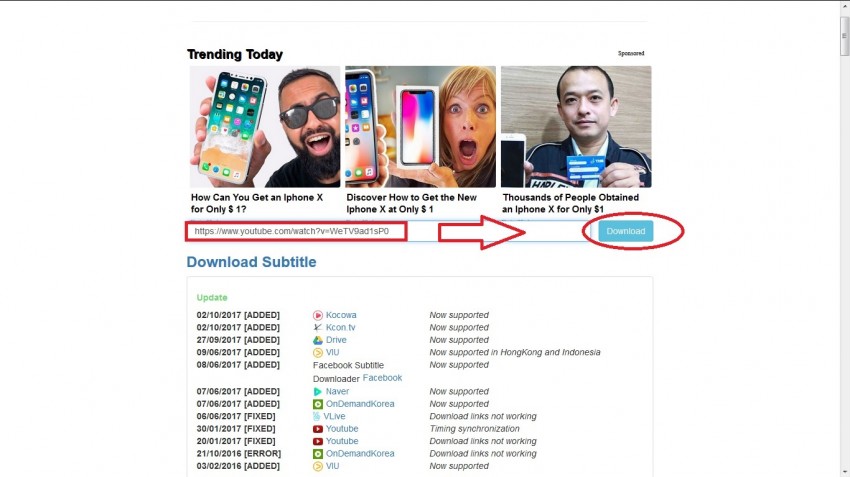
Task: Open the Facebook link
Action: coord(382,378)
